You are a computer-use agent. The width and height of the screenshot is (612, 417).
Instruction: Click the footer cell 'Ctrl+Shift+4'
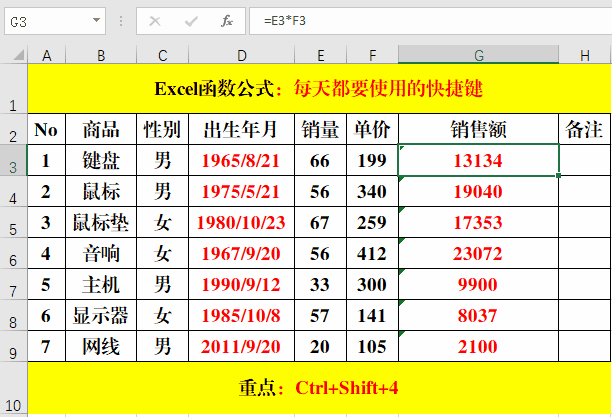click(319, 388)
